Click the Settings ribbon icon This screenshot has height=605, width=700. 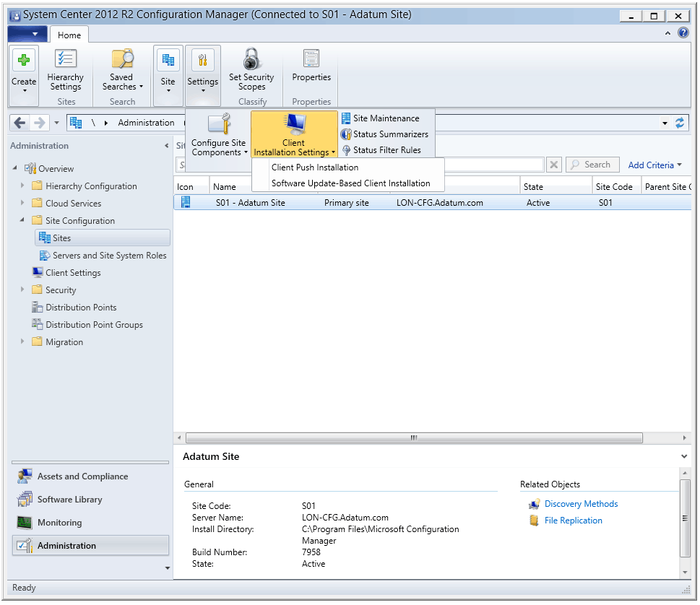tap(203, 60)
